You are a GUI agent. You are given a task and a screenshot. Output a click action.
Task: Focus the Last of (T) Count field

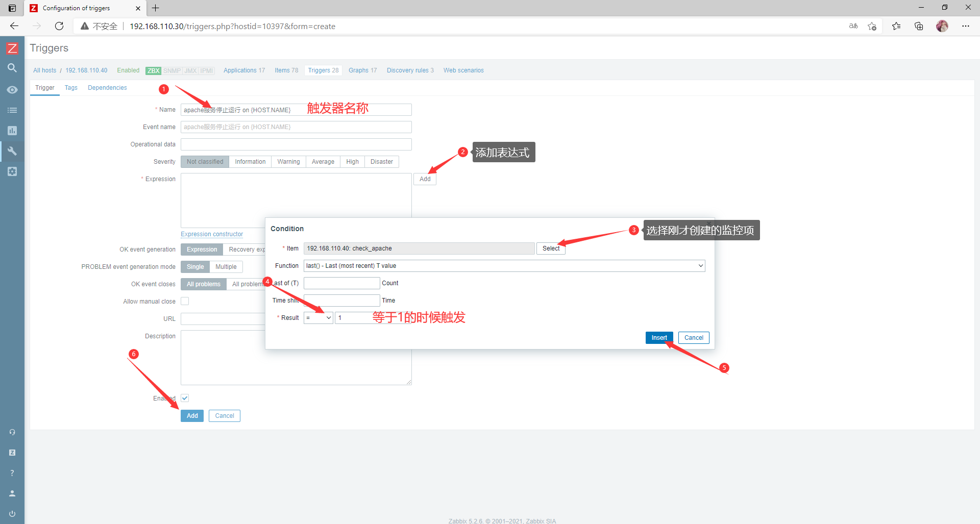(341, 283)
